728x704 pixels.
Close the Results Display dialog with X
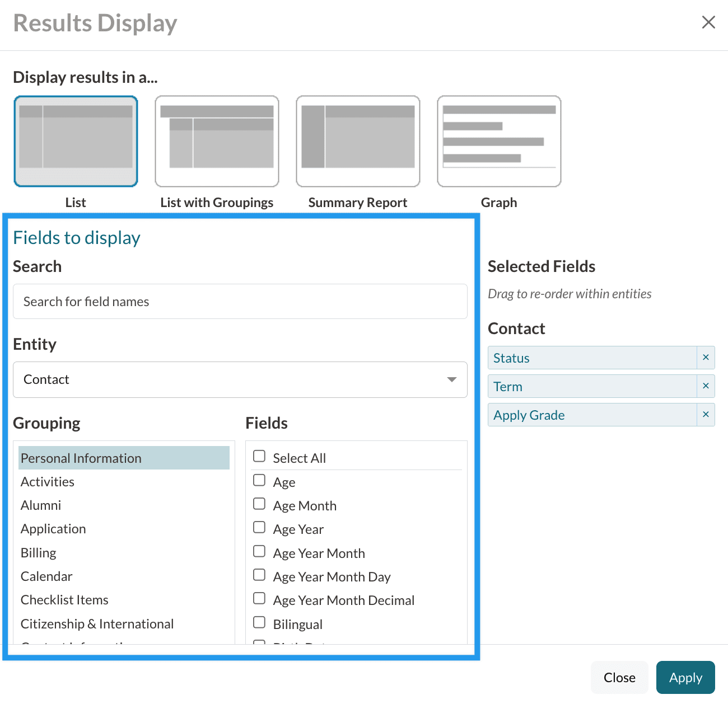[x=708, y=22]
